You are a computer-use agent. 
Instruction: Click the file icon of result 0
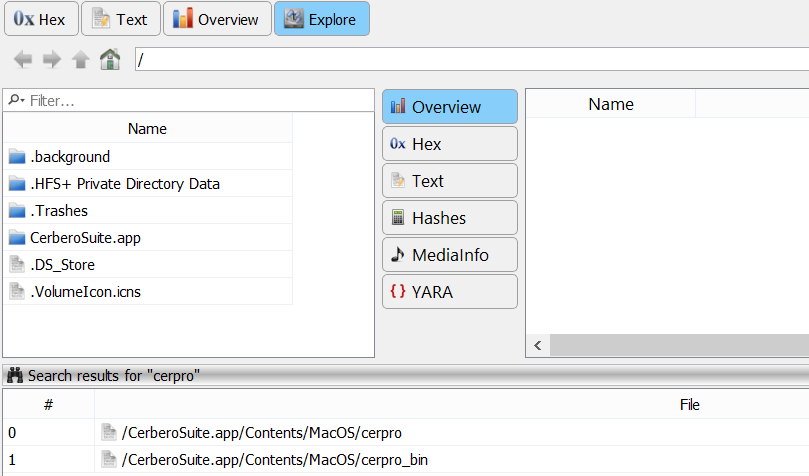(109, 432)
